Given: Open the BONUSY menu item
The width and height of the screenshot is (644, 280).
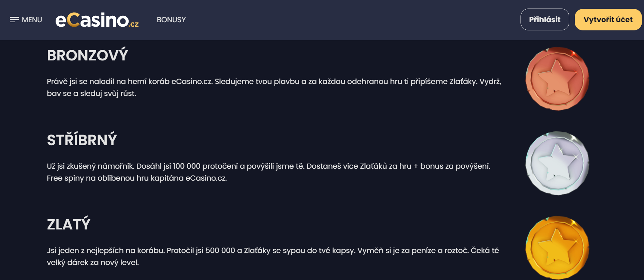Looking at the screenshot, I should (x=171, y=20).
